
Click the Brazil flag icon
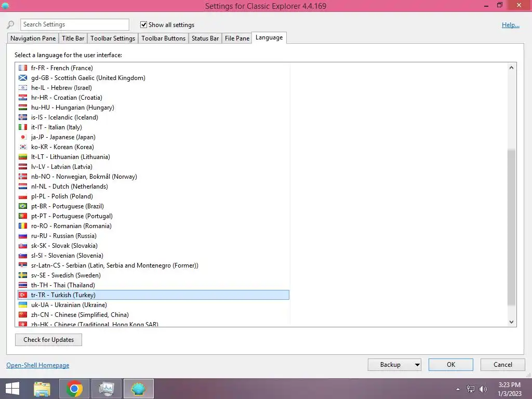[x=23, y=206]
